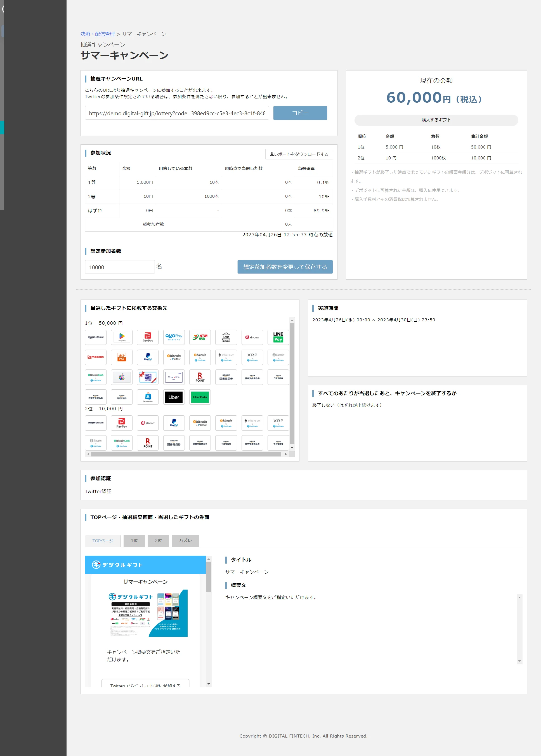Viewport: 541px width, 756px height.
Task: Switch to the TOPページ tab
Action: tap(103, 541)
